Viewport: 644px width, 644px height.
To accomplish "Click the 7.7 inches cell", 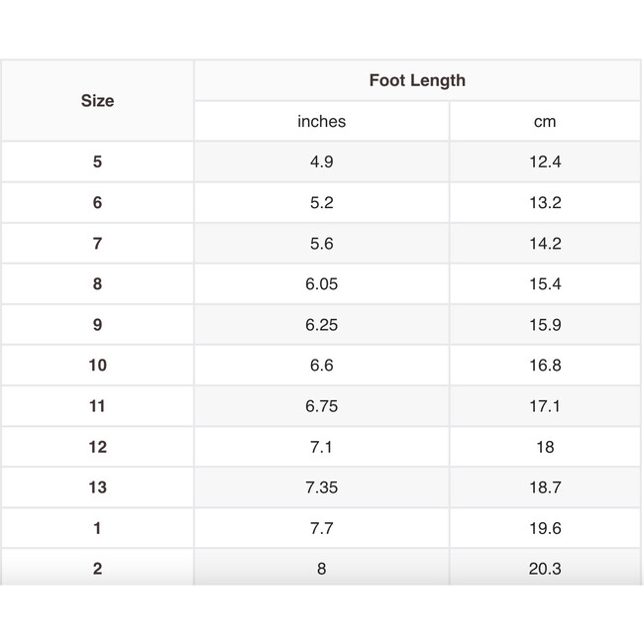I will pyautogui.click(x=321, y=528).
